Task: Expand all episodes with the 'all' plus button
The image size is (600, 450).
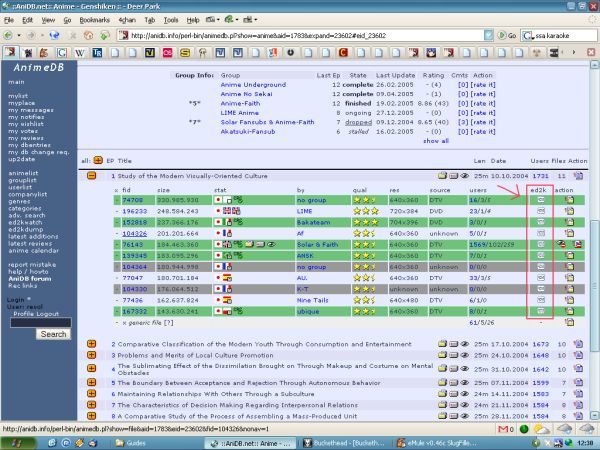Action: tap(98, 160)
